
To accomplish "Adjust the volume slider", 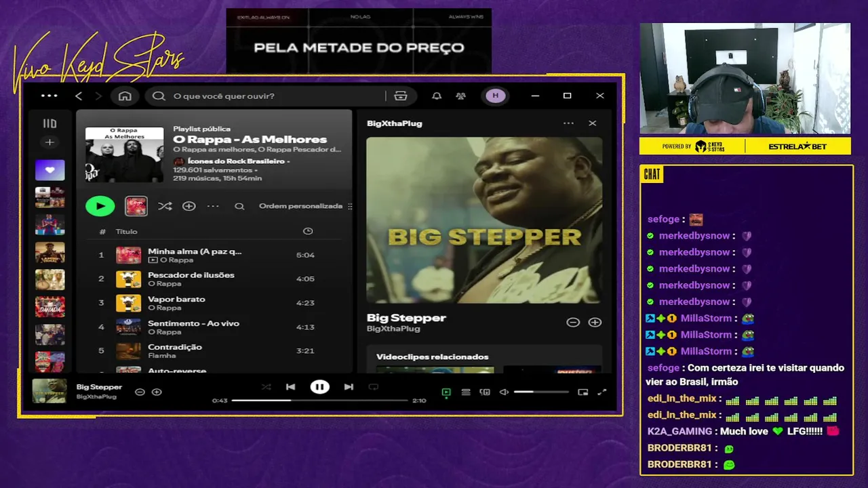I will coord(541,392).
